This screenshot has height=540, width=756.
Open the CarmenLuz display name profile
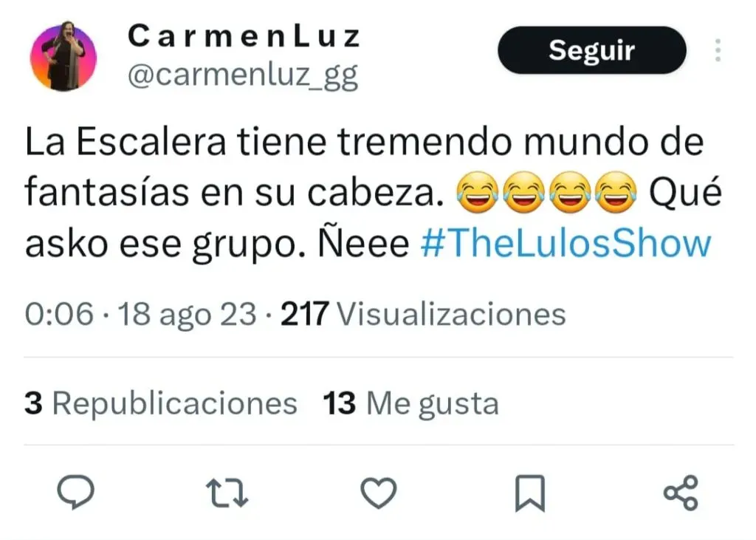pos(244,37)
